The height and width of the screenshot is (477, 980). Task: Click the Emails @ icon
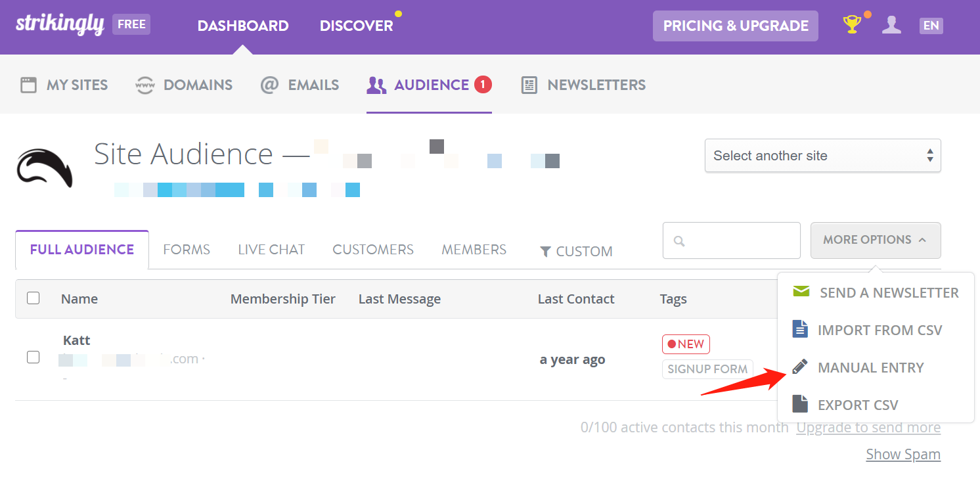pos(269,85)
